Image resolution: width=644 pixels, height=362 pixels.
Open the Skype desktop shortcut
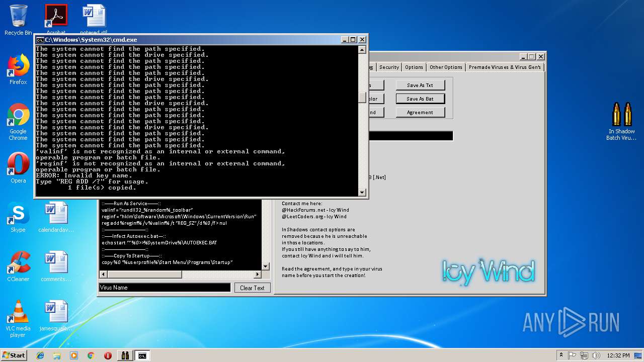[18, 217]
